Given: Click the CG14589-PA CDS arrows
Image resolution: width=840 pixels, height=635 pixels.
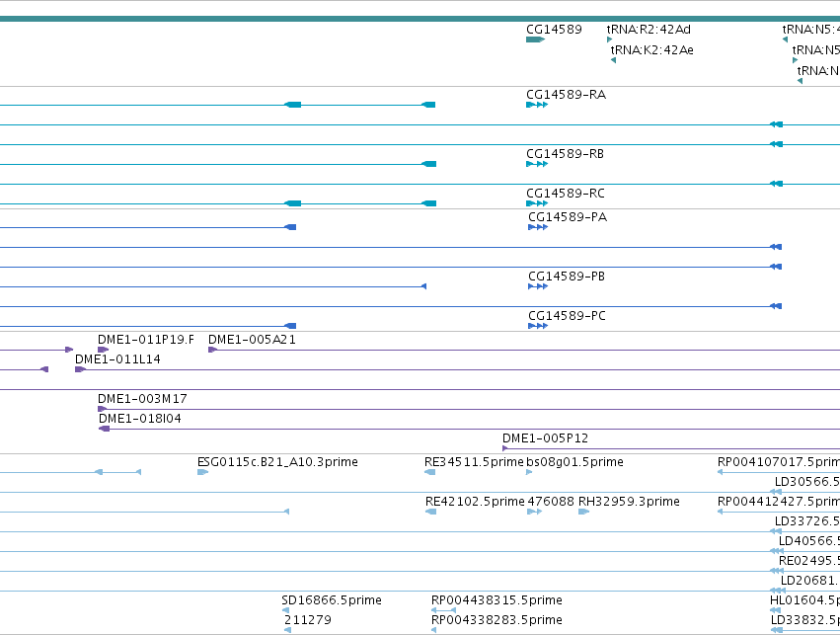Looking at the screenshot, I should point(538,227).
